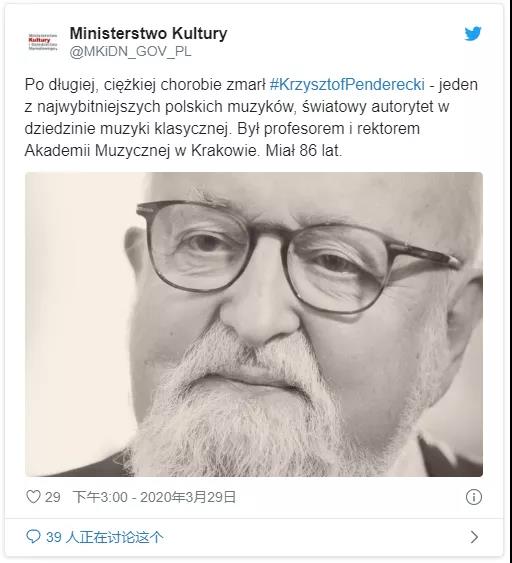
Task: Click the speech bubble reply icon
Action: [33, 537]
